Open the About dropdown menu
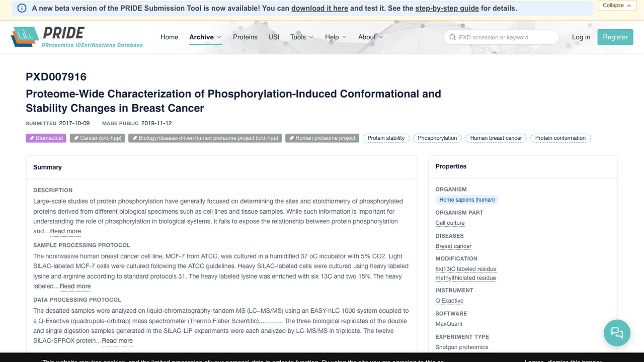644x362 pixels. tap(371, 37)
